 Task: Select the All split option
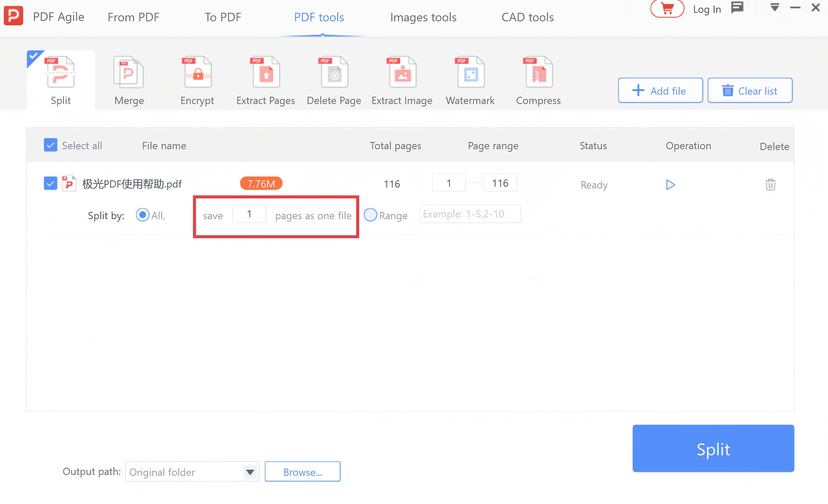click(x=142, y=214)
